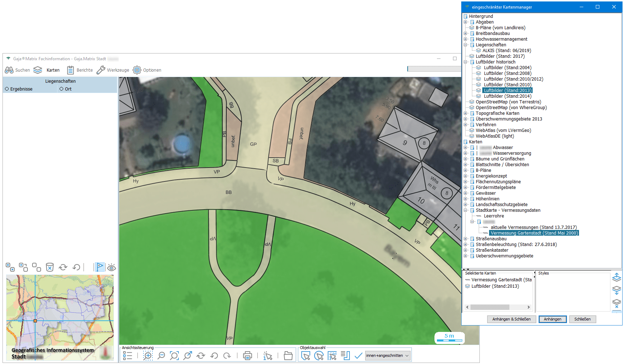Click the printer icon
This screenshot has width=624, height=364.
pyautogui.click(x=247, y=355)
